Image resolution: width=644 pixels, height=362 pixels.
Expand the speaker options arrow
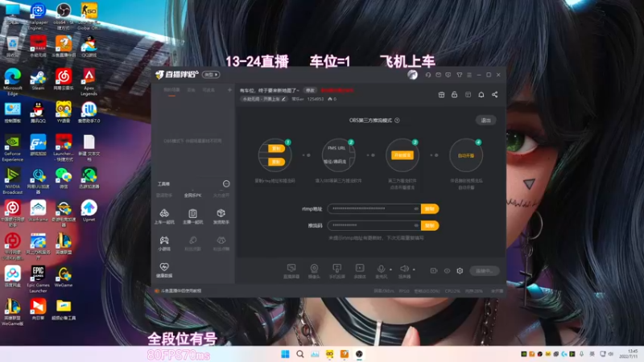[x=414, y=269]
